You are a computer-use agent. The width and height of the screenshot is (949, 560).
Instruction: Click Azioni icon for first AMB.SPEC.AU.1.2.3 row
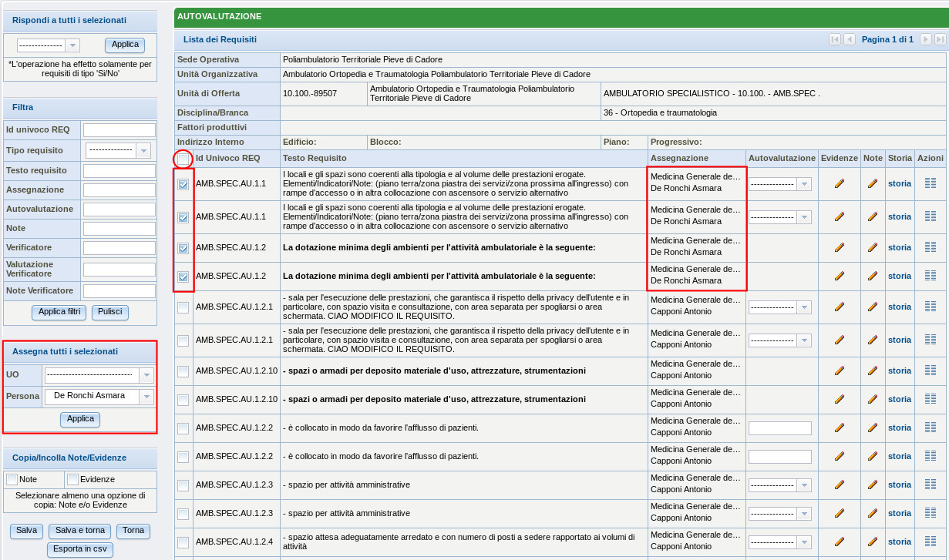click(x=930, y=485)
